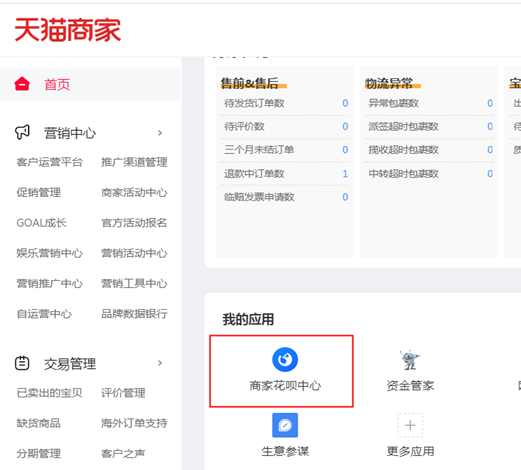The image size is (521, 470).
Task: Click the plus icon for 更多应用
Action: coord(410,425)
